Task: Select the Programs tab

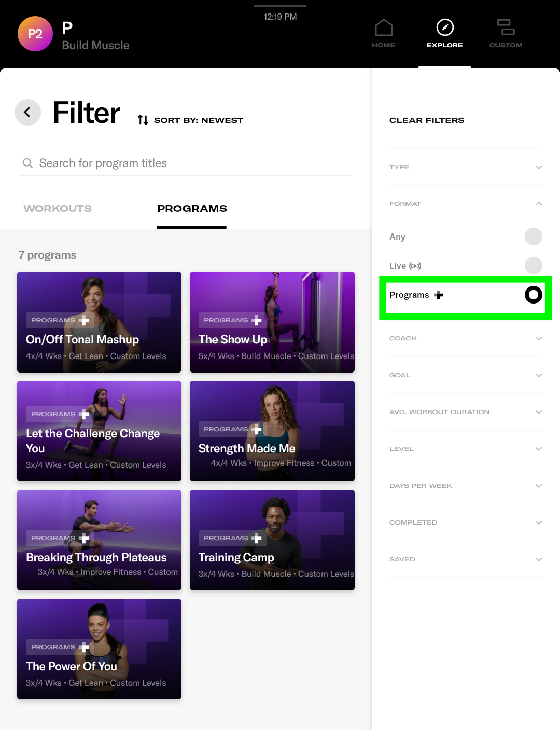Action: point(192,209)
